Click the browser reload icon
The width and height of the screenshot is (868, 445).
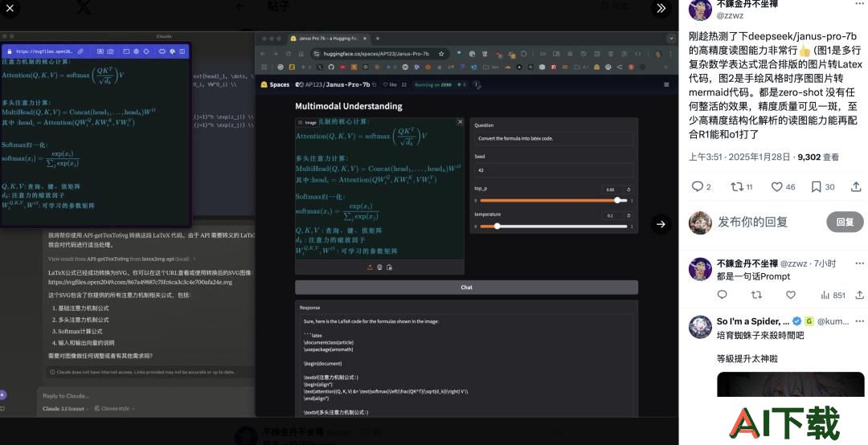tap(288, 54)
